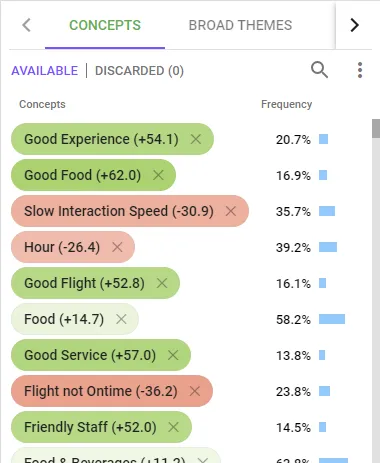
Task: Click the 58.2% frequency bar for Food
Action: pos(332,319)
